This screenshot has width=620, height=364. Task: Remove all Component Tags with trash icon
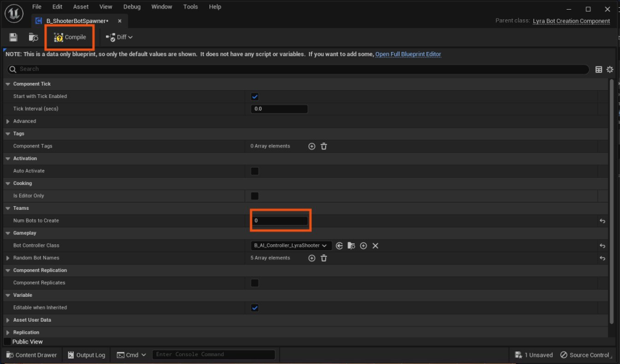tap(323, 146)
